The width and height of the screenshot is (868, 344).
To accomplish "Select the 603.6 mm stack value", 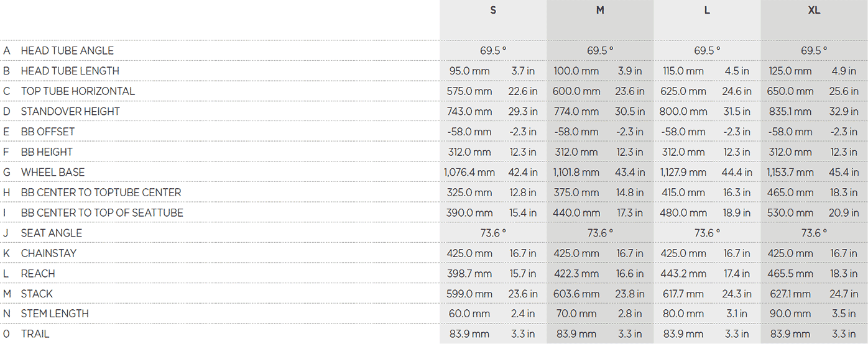I will tap(576, 294).
